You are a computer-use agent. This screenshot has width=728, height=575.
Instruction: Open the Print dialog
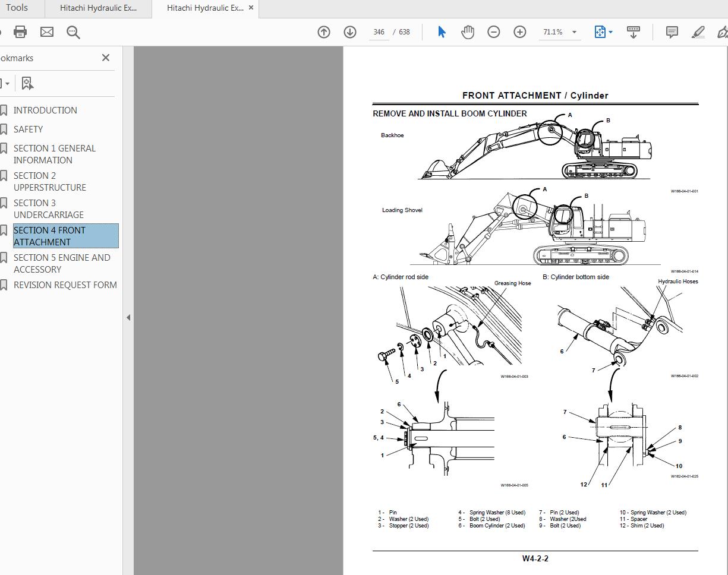pos(20,31)
